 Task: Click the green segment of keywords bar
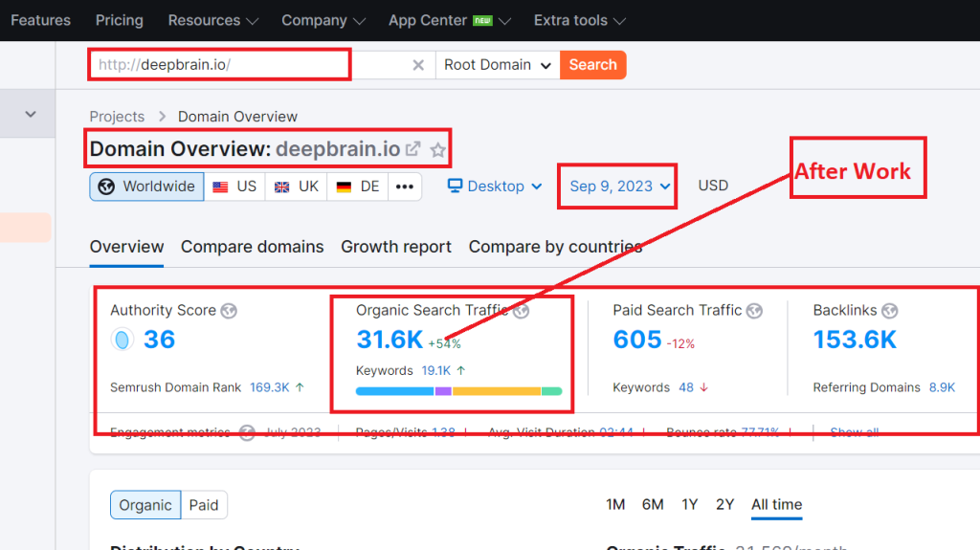click(x=552, y=391)
